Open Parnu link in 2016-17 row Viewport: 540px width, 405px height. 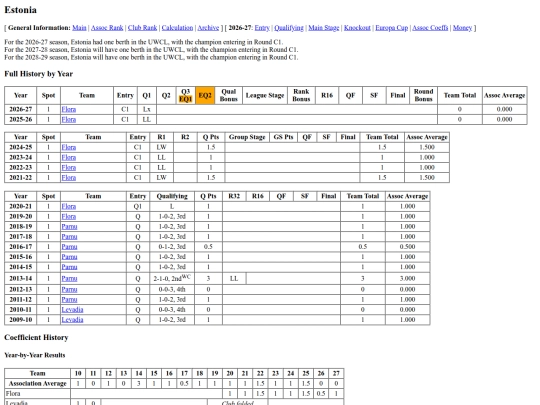[69, 247]
